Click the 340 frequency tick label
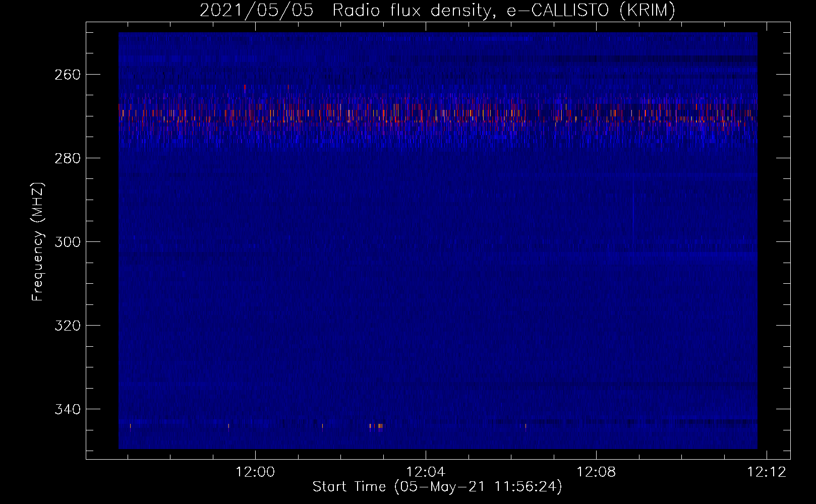This screenshot has height=504, width=816. (x=68, y=409)
